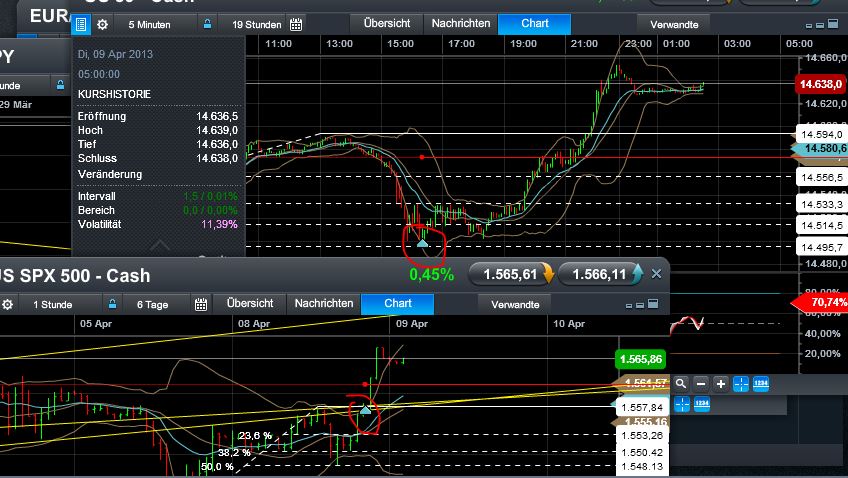Image resolution: width=848 pixels, height=478 pixels.
Task: Click the 1.566,11 buy price button
Action: point(600,274)
